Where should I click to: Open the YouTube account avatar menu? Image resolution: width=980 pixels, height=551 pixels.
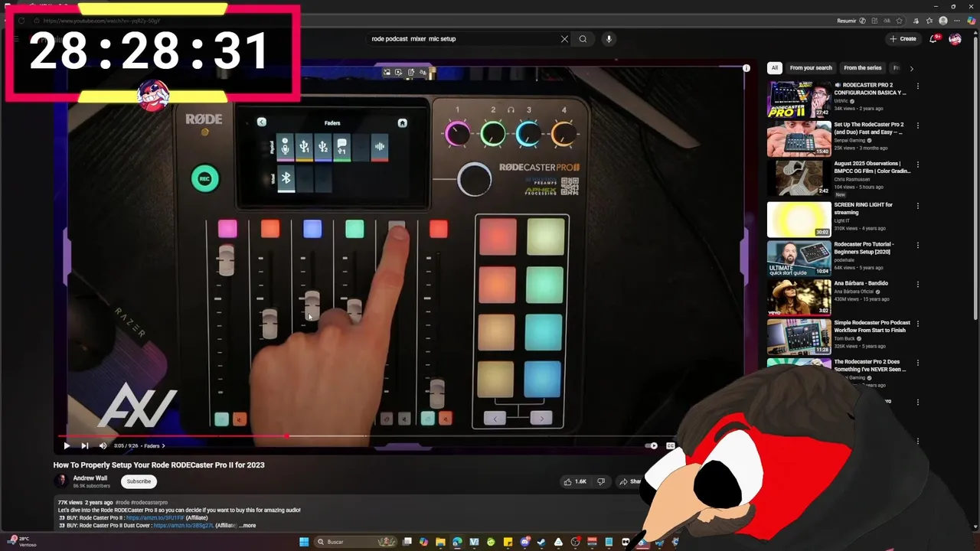tap(955, 39)
